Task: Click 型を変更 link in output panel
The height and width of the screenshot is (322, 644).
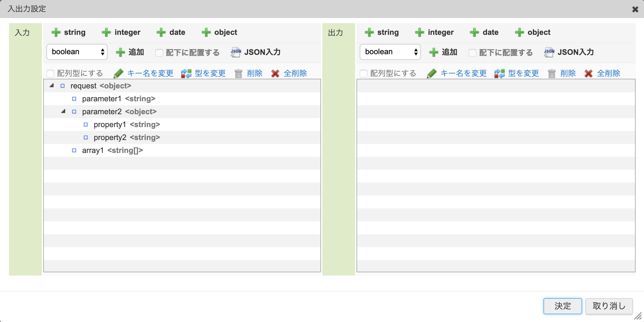Action: (x=523, y=74)
